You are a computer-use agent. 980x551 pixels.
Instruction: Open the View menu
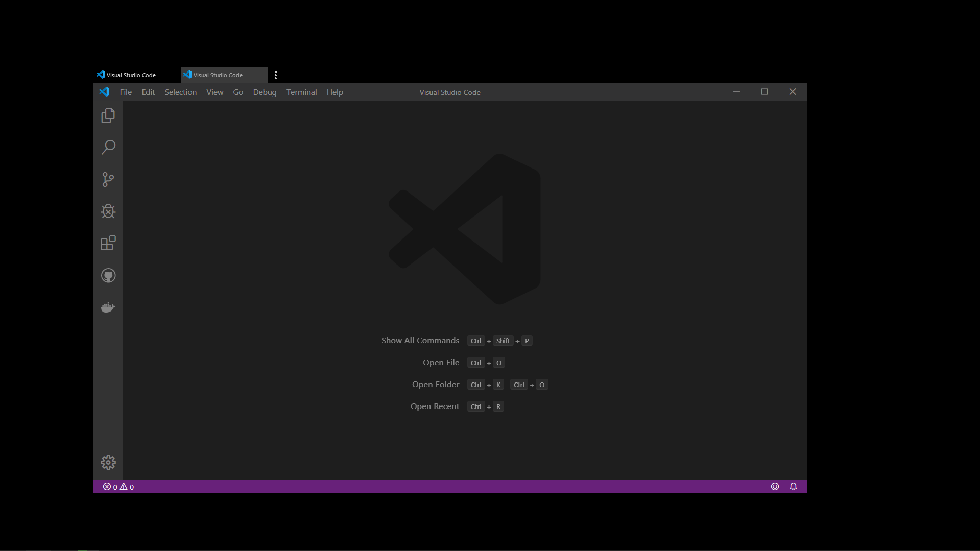(x=214, y=92)
